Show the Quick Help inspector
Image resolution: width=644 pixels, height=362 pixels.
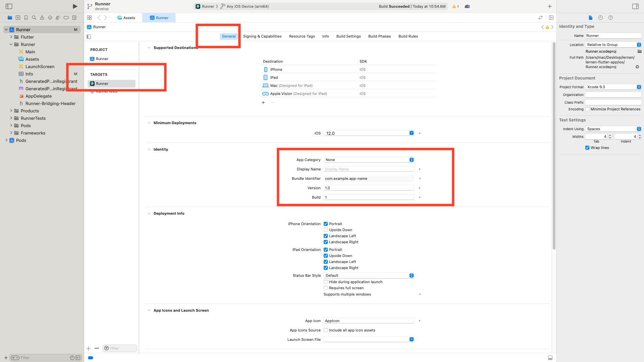610,18
